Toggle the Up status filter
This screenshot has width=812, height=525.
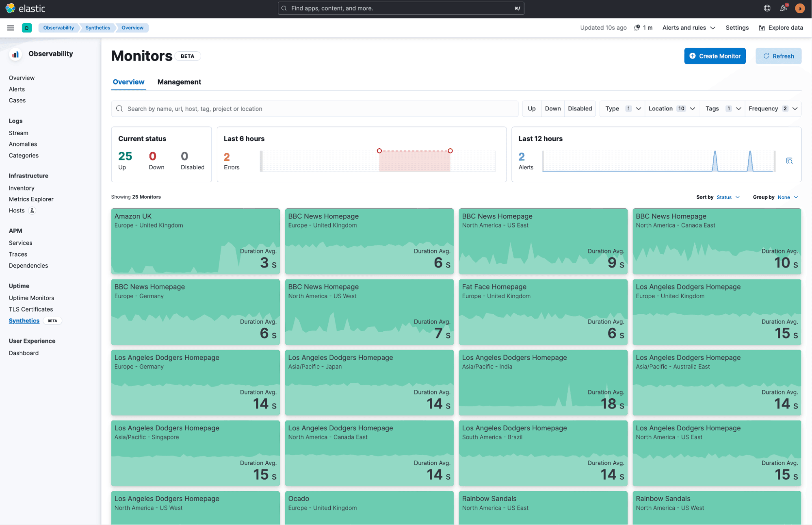click(531, 108)
